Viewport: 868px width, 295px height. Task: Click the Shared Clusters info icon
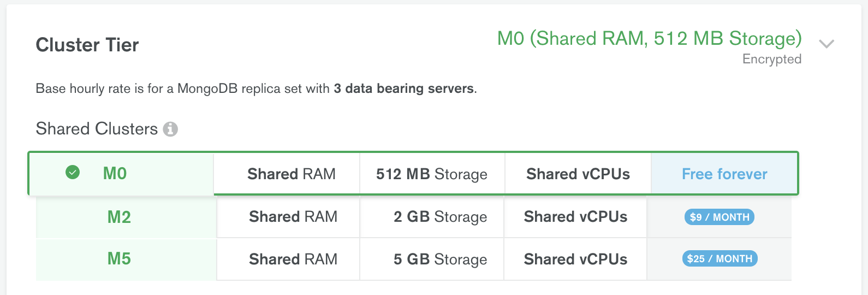click(x=170, y=129)
